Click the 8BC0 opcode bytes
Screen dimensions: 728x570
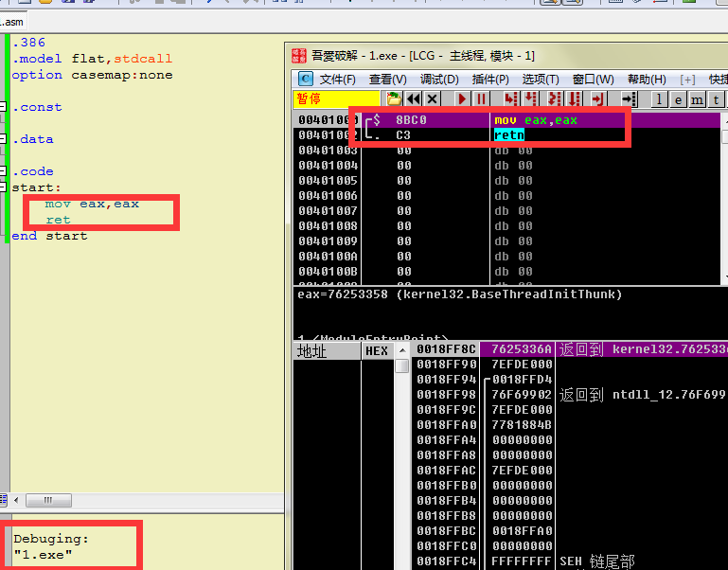pos(412,120)
